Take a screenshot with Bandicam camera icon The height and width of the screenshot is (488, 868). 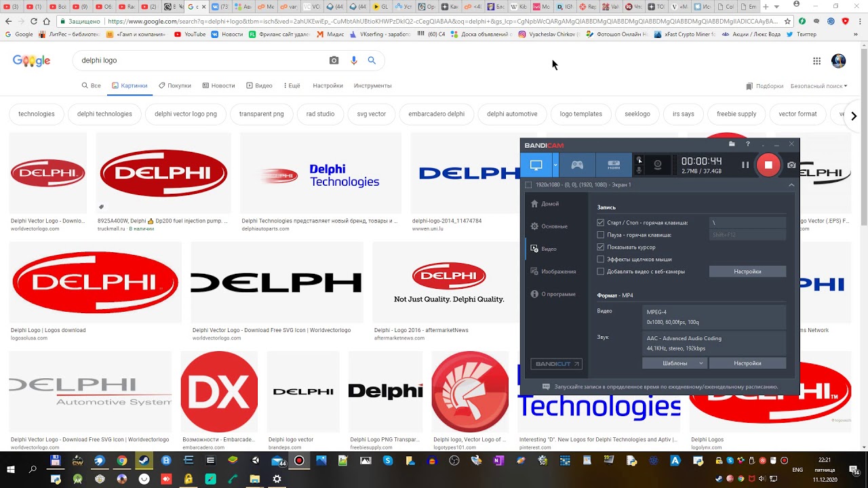pyautogui.click(x=791, y=165)
